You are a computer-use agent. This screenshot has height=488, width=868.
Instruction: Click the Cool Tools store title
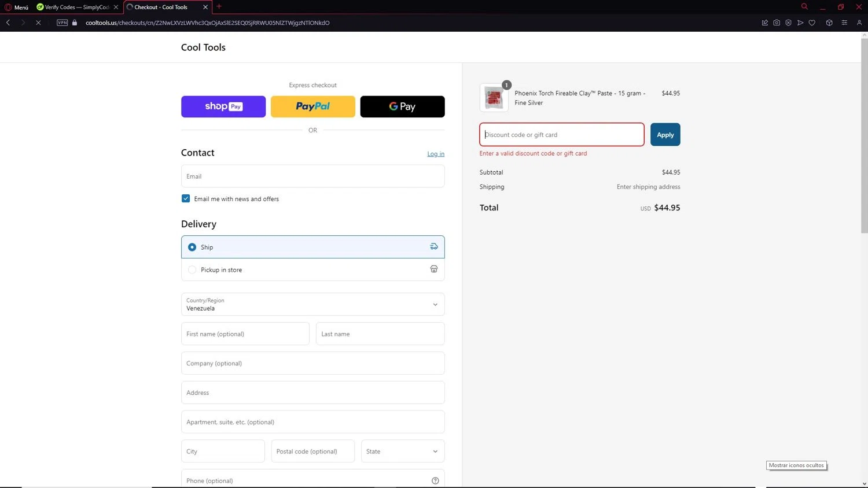point(203,47)
